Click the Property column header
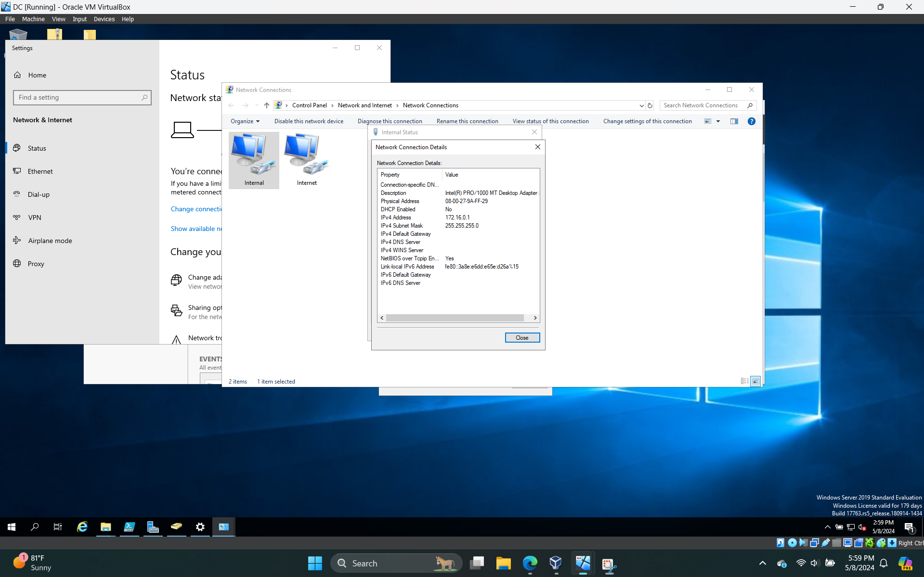Image resolution: width=924 pixels, height=577 pixels. [410, 175]
